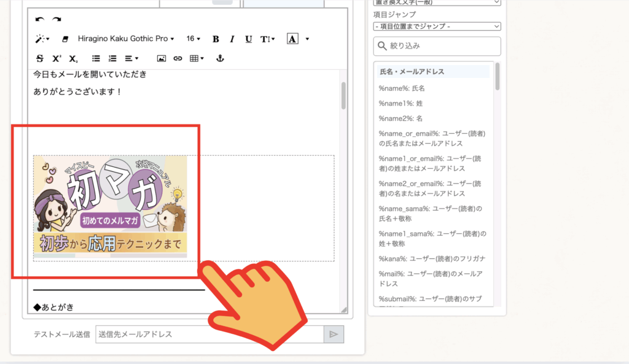
Task: Open the table insert menu
Action: [197, 58]
